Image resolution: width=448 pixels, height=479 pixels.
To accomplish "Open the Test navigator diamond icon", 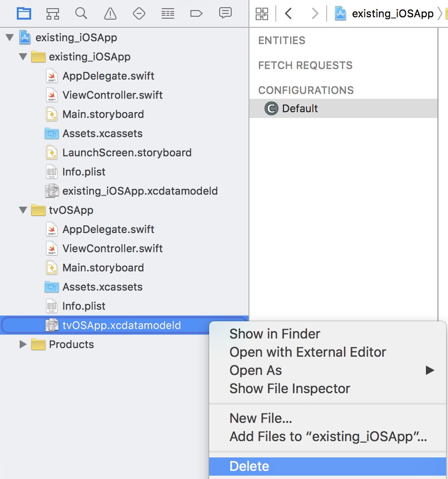I will click(x=139, y=14).
